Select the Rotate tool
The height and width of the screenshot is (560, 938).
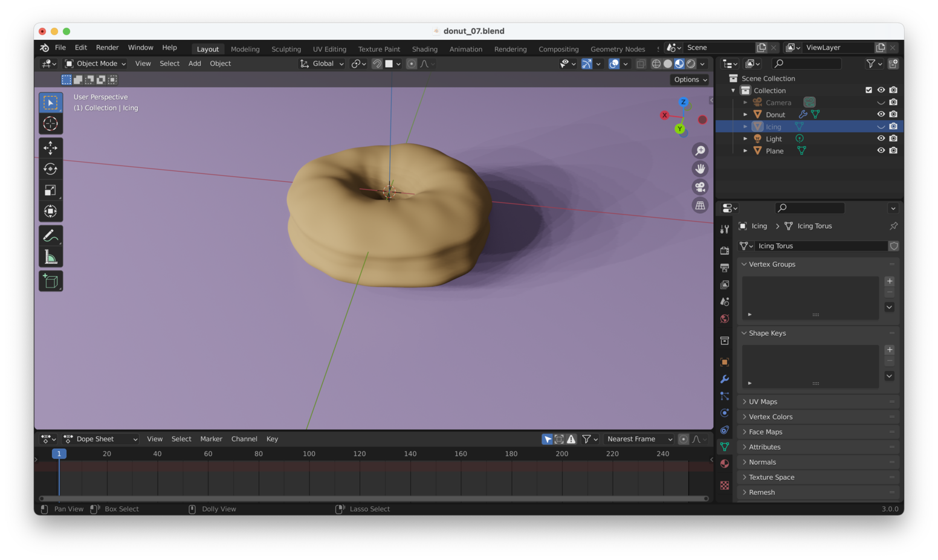tap(51, 169)
